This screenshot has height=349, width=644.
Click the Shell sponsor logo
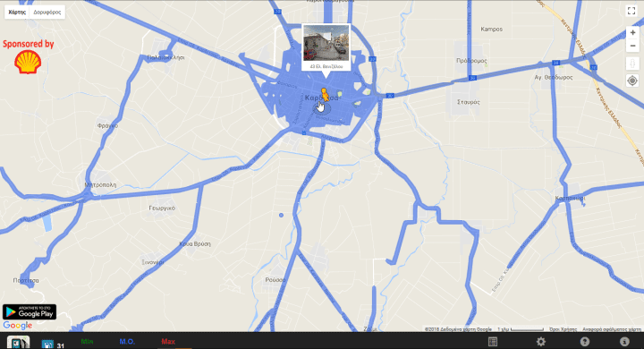tap(28, 62)
